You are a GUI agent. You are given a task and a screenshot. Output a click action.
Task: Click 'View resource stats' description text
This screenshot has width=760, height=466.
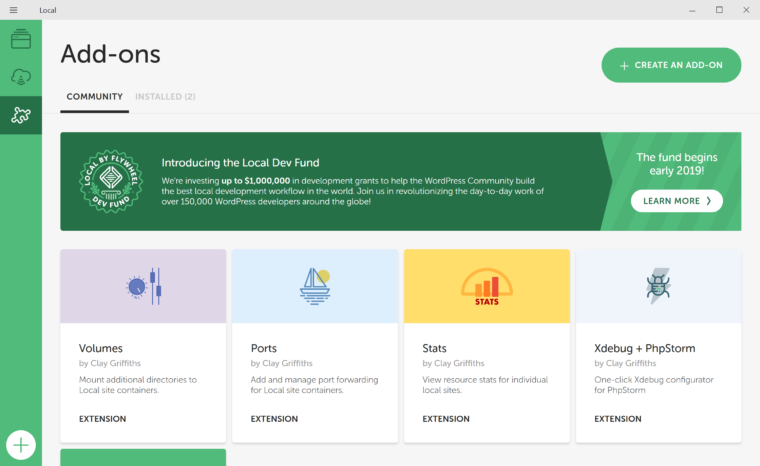pyautogui.click(x=485, y=385)
